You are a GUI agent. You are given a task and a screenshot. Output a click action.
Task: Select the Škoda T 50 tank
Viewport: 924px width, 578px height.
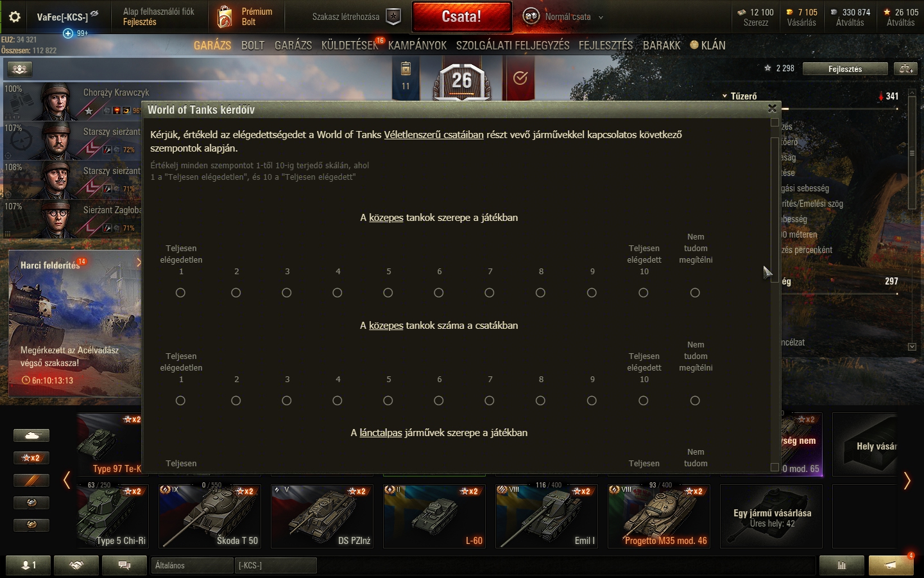[x=209, y=516]
